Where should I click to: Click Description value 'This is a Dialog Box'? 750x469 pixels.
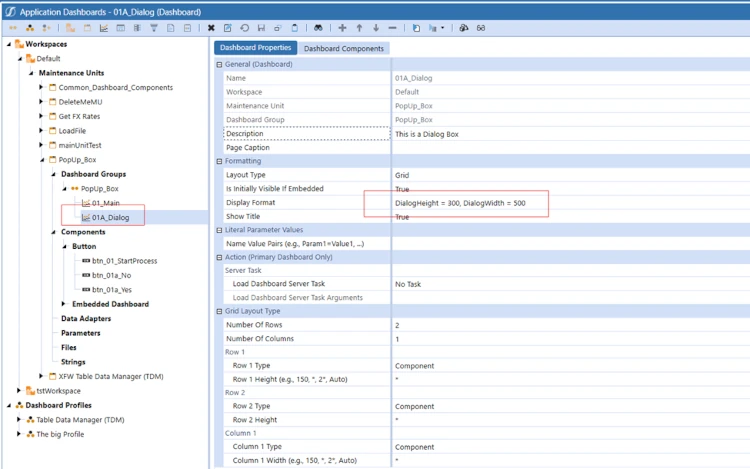pyautogui.click(x=427, y=134)
